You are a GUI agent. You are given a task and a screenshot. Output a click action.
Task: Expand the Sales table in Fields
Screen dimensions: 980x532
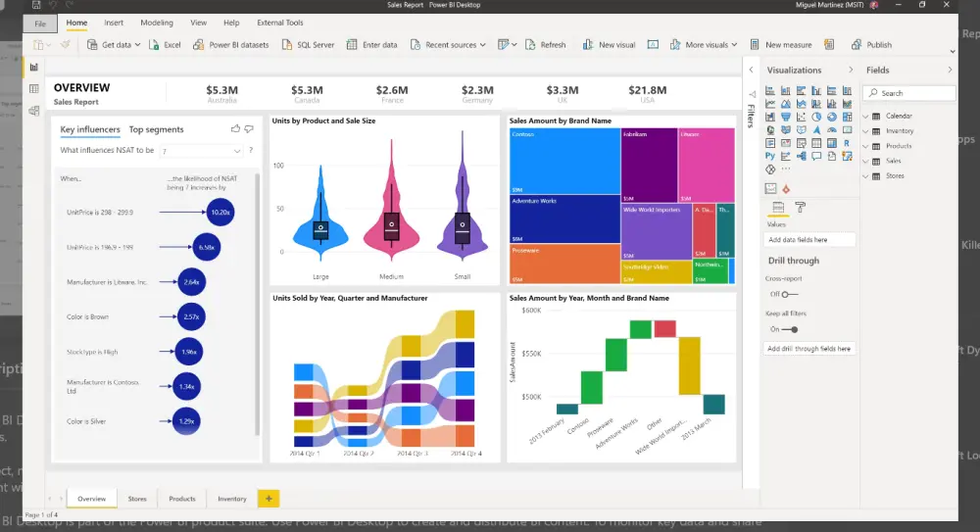[x=865, y=161]
